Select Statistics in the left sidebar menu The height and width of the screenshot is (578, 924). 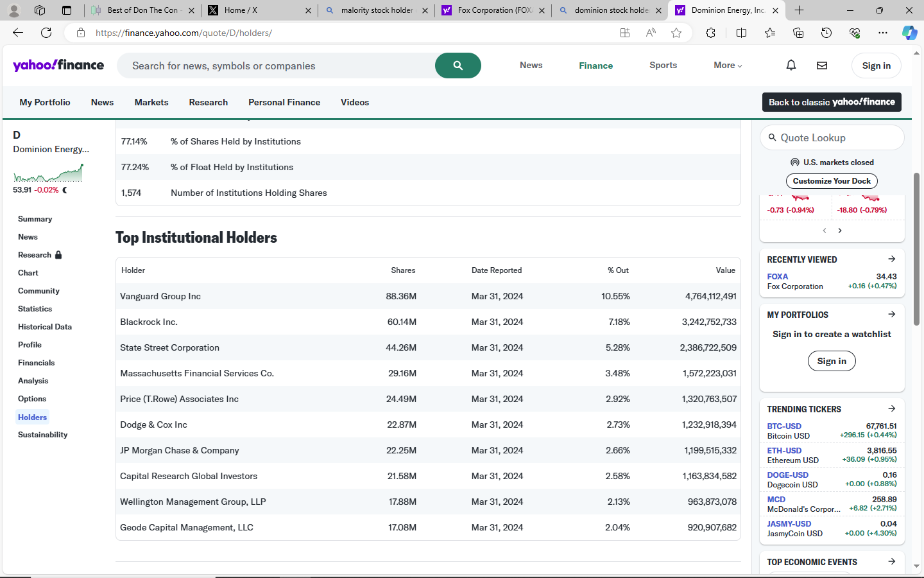(x=35, y=309)
